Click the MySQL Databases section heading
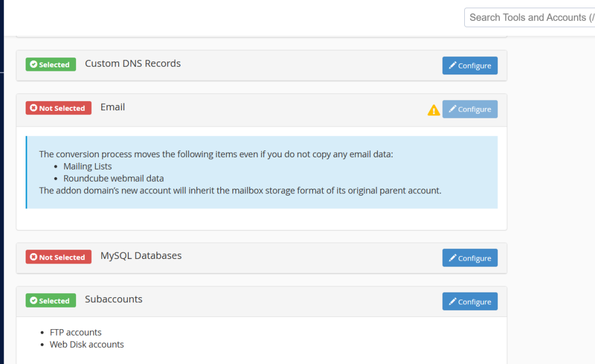The image size is (595, 364). pos(141,256)
